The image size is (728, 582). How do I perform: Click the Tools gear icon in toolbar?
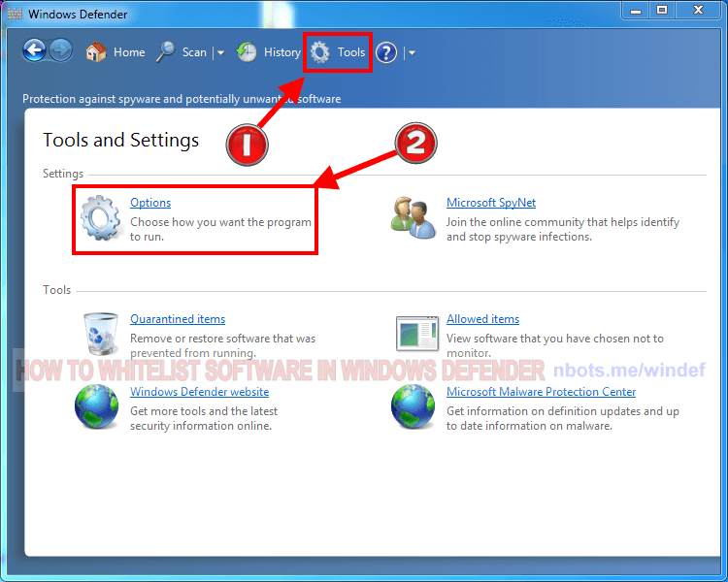(320, 52)
